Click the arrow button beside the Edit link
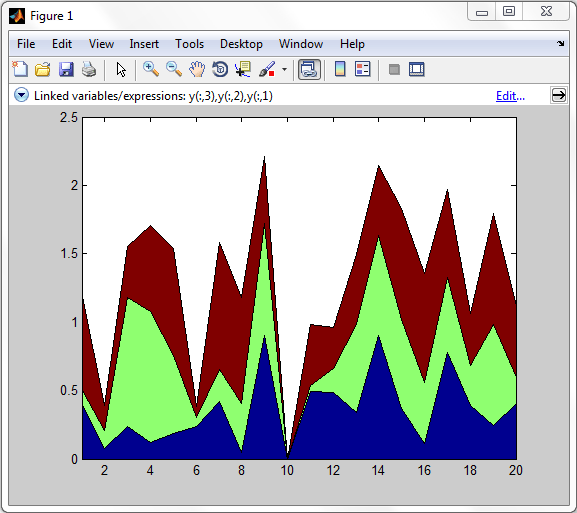This screenshot has height=513, width=577. point(559,96)
